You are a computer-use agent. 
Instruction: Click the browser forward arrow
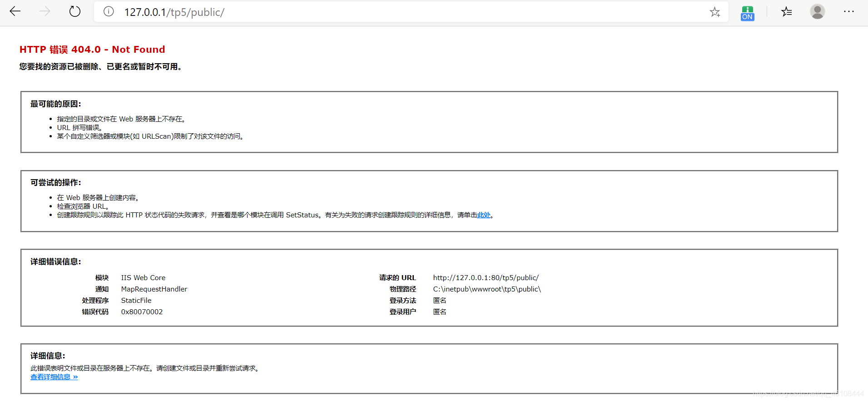pyautogui.click(x=45, y=12)
